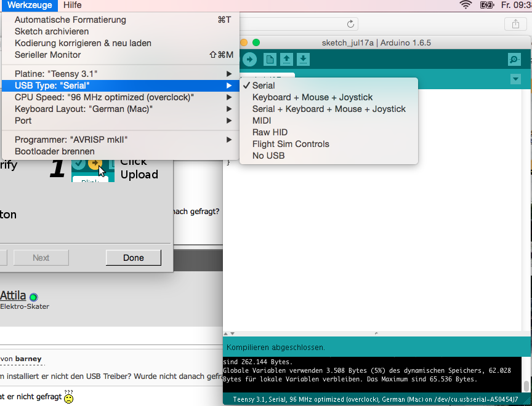532x406 pixels.
Task: Click the confused smiley emoticon
Action: click(x=68, y=397)
